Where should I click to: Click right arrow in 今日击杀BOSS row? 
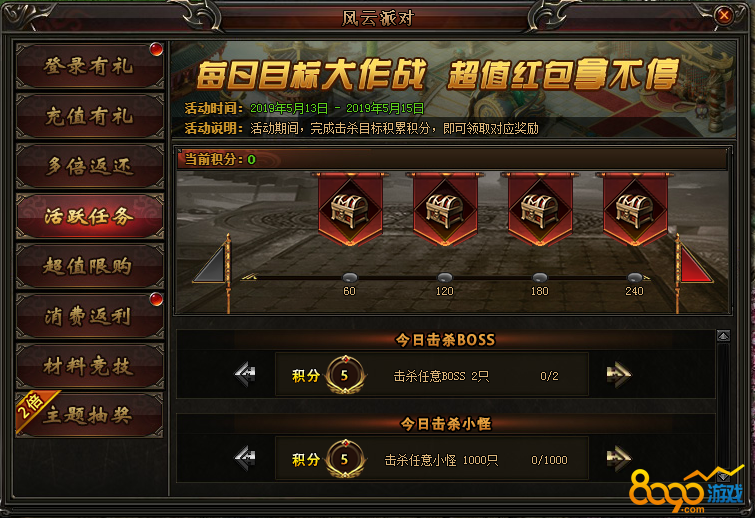point(619,374)
